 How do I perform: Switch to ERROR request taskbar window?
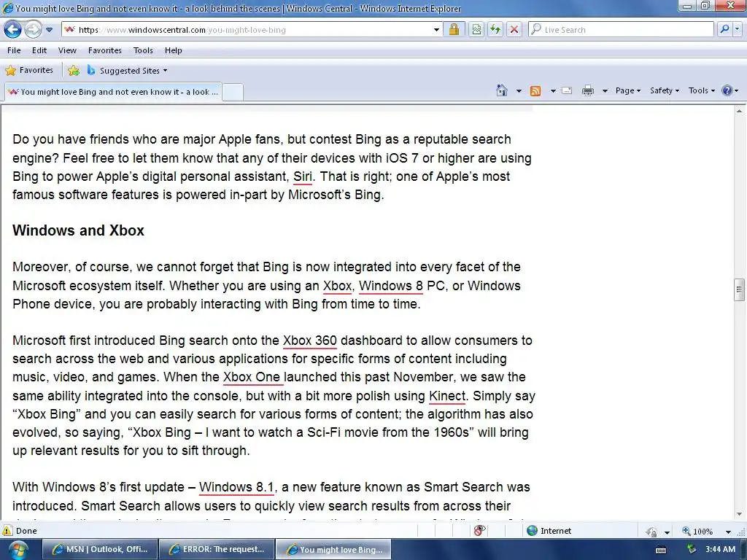coord(217,549)
